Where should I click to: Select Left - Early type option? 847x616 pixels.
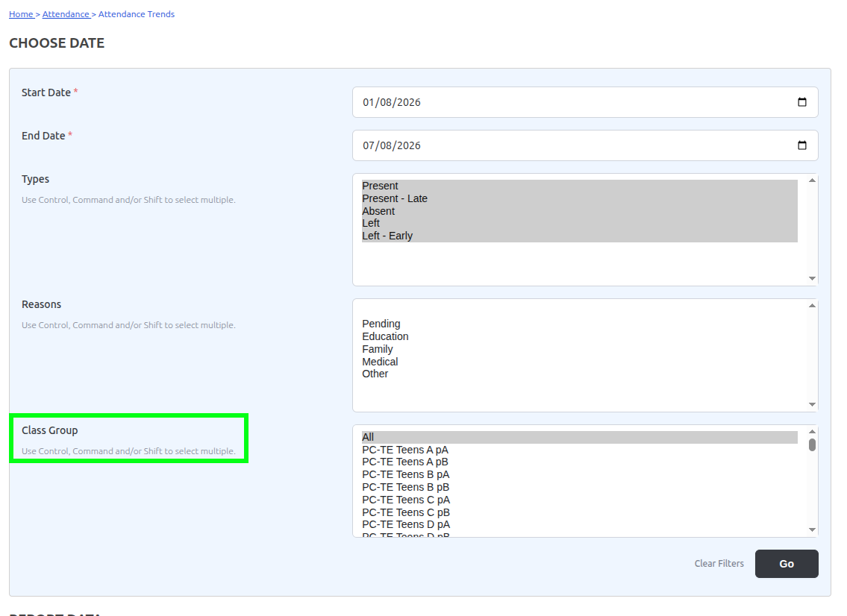pos(580,236)
